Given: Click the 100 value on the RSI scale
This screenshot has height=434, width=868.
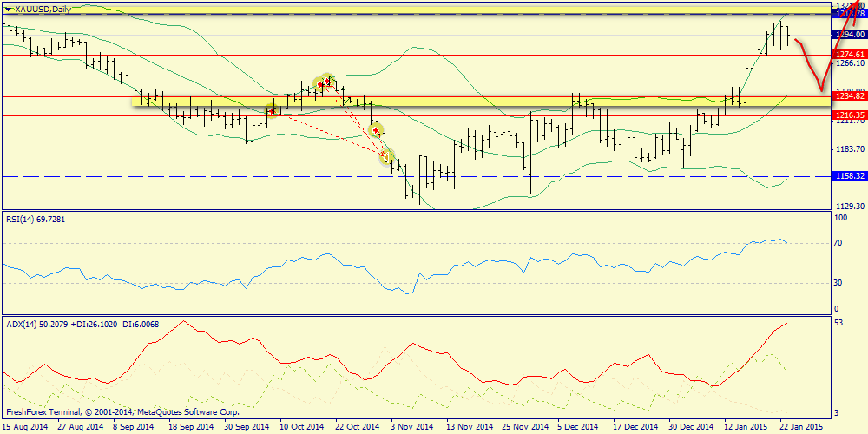Looking at the screenshot, I should click(840, 218).
